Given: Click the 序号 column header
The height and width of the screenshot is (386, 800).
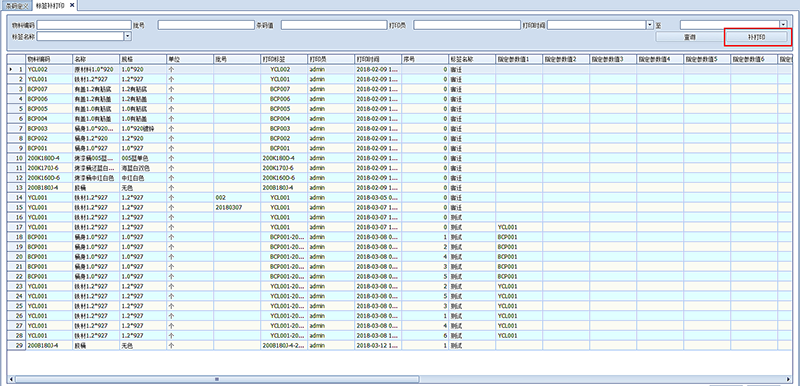Looking at the screenshot, I should (x=425, y=59).
